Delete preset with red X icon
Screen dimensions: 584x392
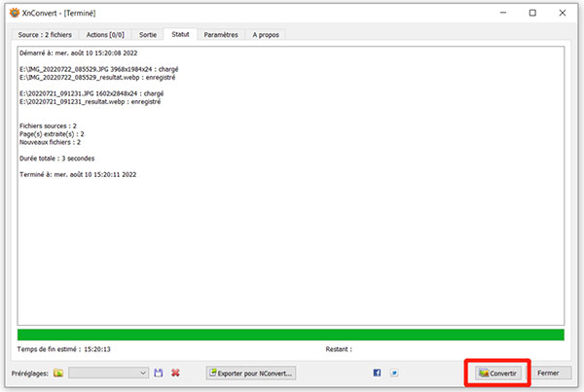(175, 373)
